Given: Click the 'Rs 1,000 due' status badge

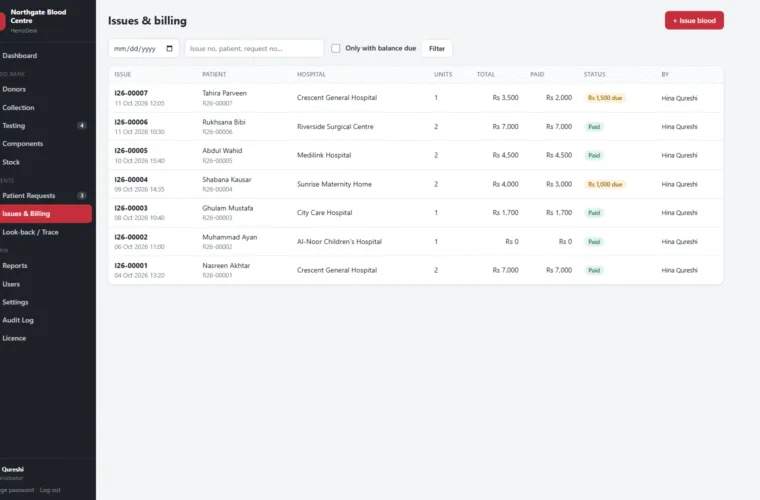Looking at the screenshot, I should (x=605, y=184).
